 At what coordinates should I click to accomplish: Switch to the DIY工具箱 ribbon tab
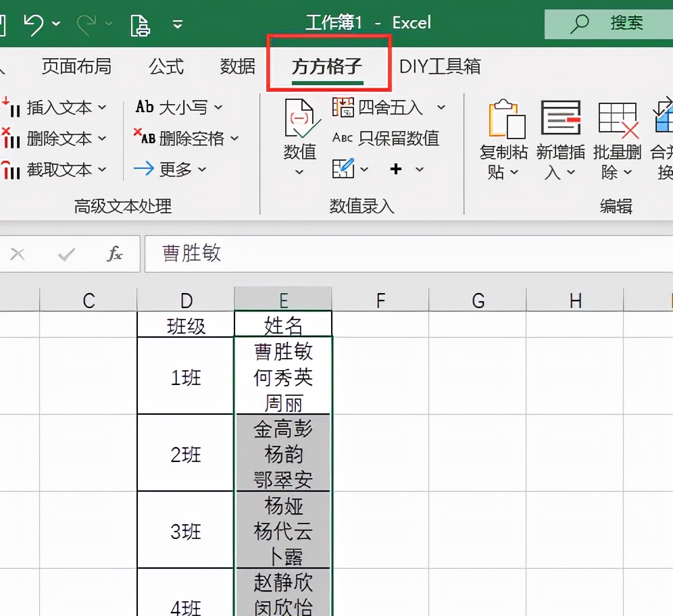[440, 67]
